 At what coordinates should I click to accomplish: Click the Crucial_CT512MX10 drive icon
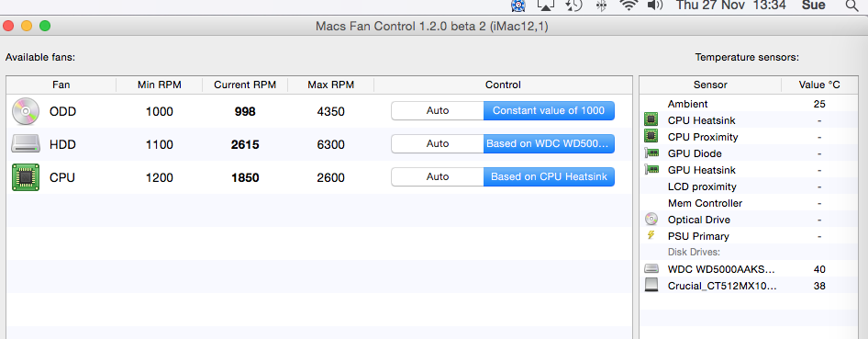(x=651, y=286)
